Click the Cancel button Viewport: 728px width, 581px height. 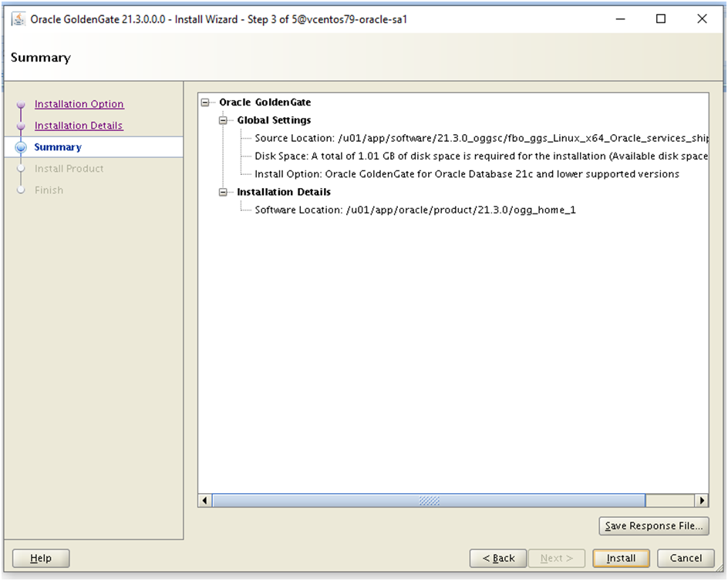point(686,558)
